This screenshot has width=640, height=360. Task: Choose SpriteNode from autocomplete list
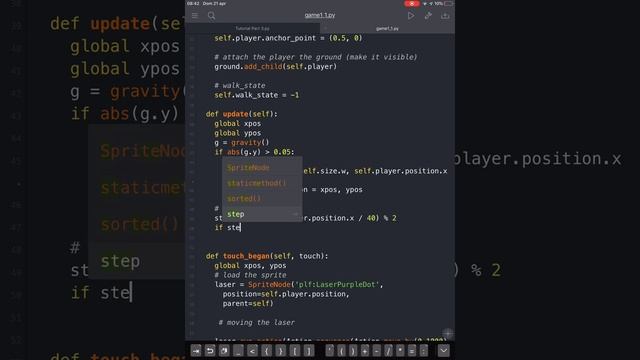(x=262, y=168)
